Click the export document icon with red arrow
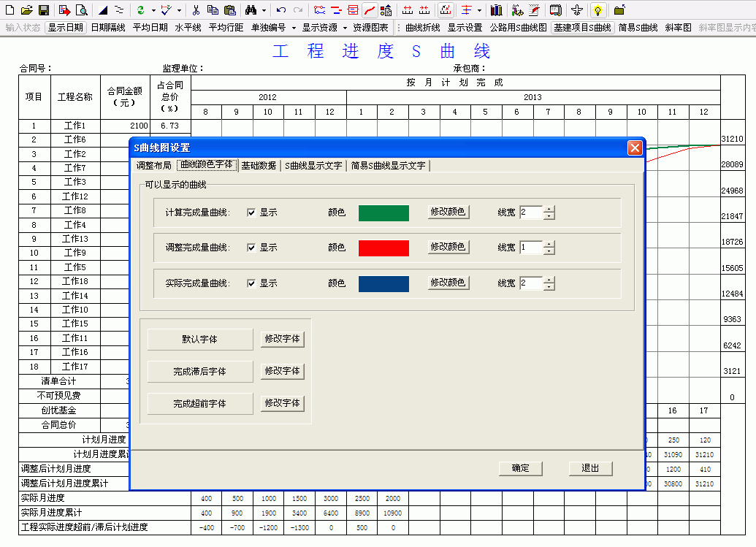 pos(64,9)
